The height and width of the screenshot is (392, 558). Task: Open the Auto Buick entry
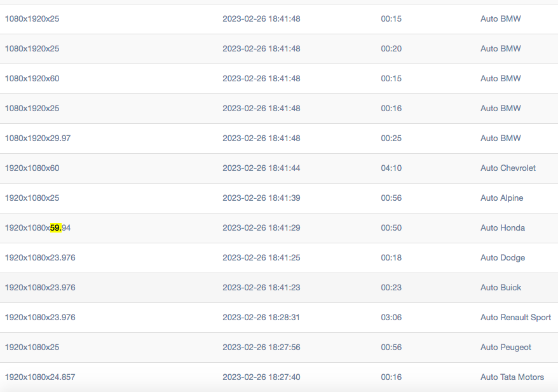[x=501, y=287]
